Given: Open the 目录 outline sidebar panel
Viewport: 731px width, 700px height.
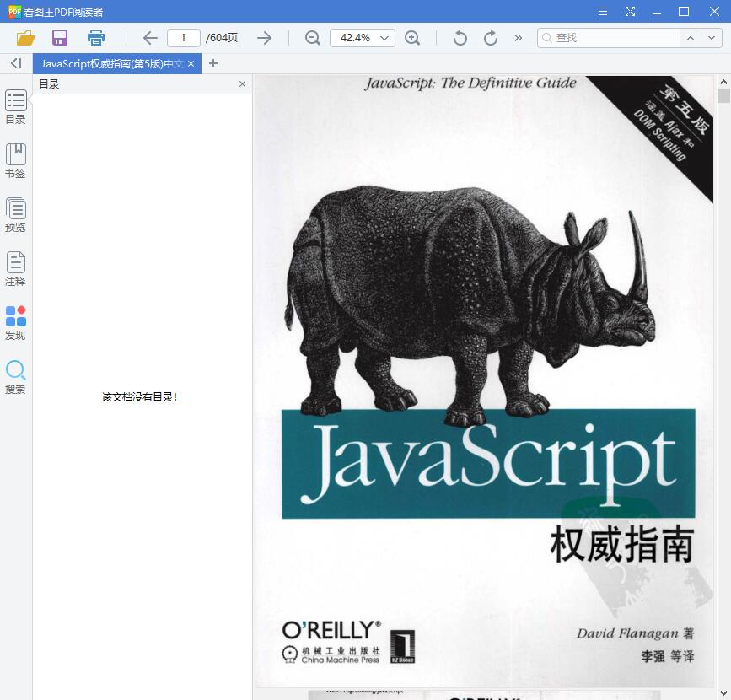Looking at the screenshot, I should [x=15, y=107].
